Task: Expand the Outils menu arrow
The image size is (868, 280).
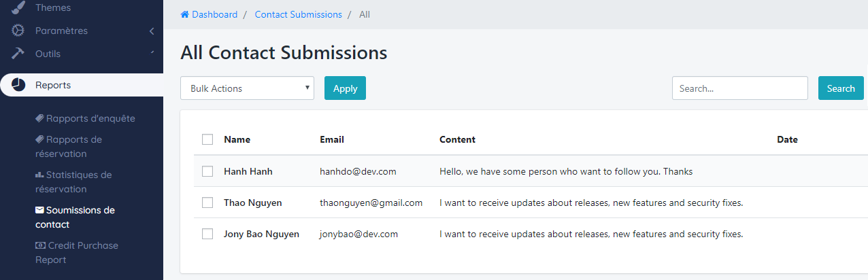Action: click(152, 53)
